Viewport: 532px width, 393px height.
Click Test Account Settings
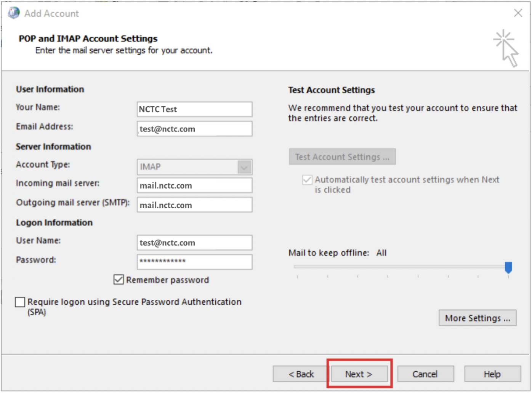click(x=342, y=157)
